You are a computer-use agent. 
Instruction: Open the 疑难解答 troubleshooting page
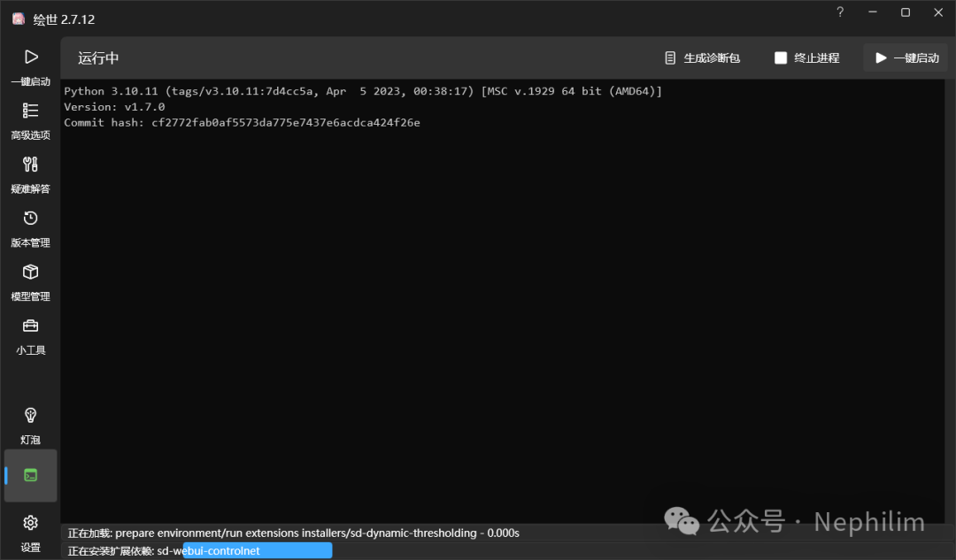coord(30,175)
